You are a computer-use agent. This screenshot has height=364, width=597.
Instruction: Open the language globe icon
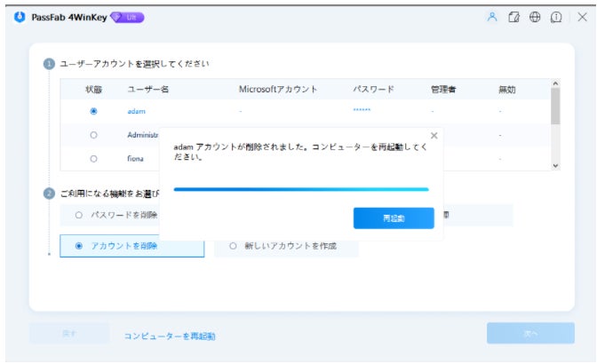pos(535,17)
